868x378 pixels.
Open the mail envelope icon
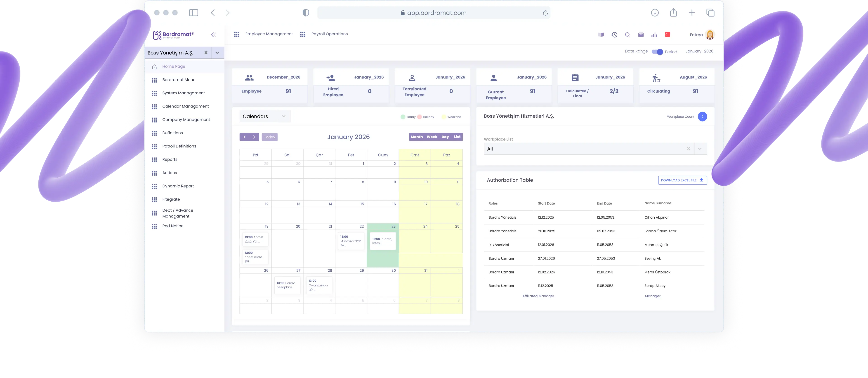pyautogui.click(x=641, y=35)
